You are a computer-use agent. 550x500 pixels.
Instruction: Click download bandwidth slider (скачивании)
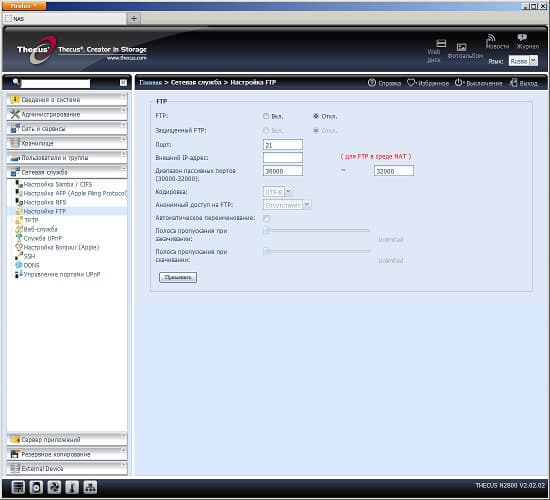point(316,251)
